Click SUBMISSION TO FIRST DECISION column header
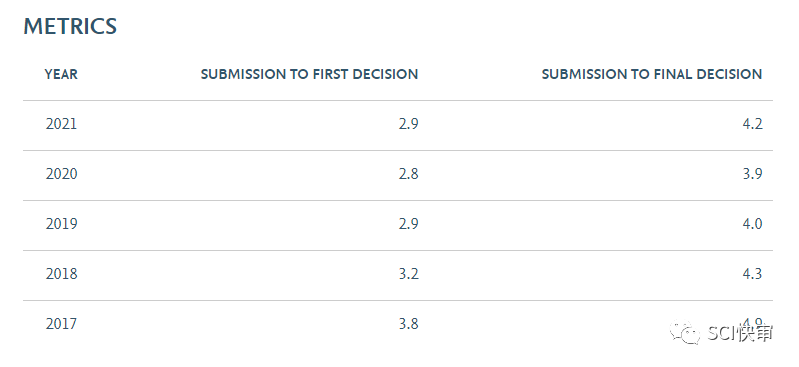 309,74
